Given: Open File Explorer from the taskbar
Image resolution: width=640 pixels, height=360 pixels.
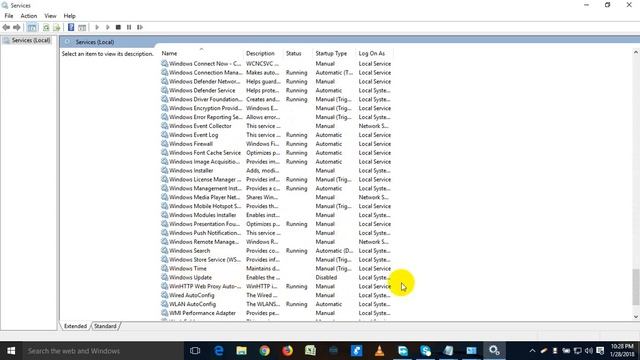Looking at the screenshot, I should 241,351.
